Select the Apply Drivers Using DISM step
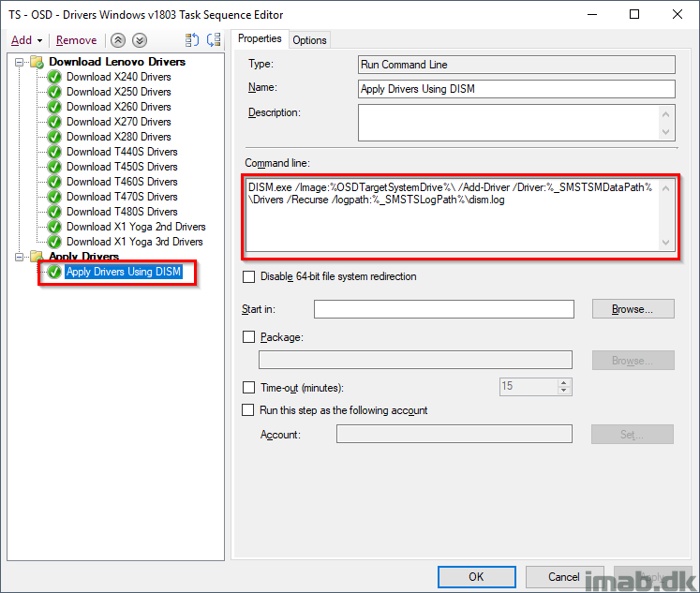Image resolution: width=700 pixels, height=593 pixels. point(124,272)
